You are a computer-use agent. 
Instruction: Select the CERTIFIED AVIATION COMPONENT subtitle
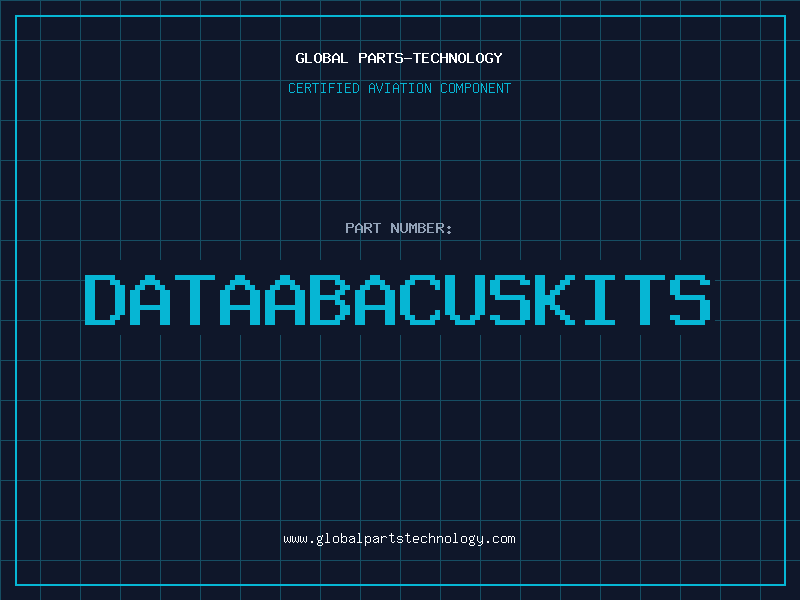click(x=399, y=88)
